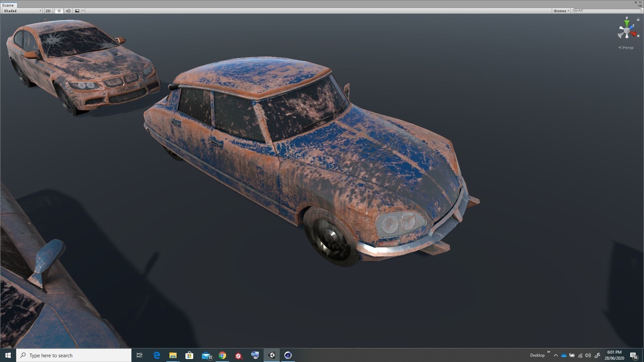Click the green Y axis gizmo cone

coord(627,23)
